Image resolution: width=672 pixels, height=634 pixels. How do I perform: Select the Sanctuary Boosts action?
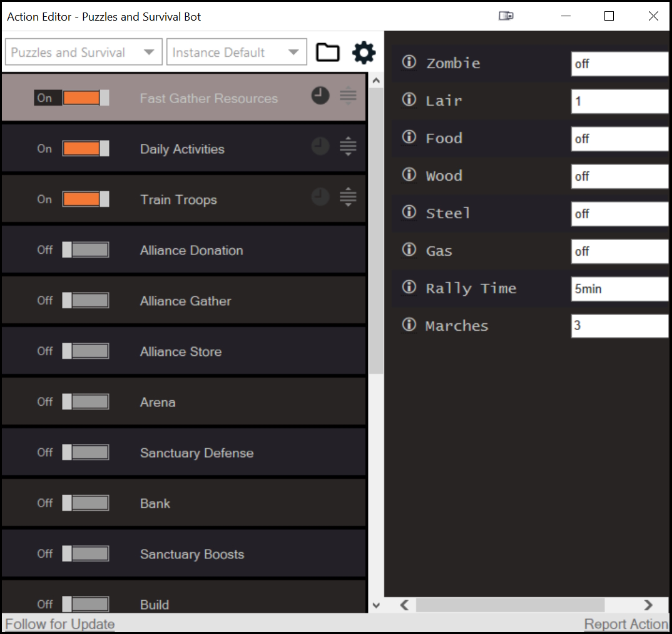click(x=184, y=553)
